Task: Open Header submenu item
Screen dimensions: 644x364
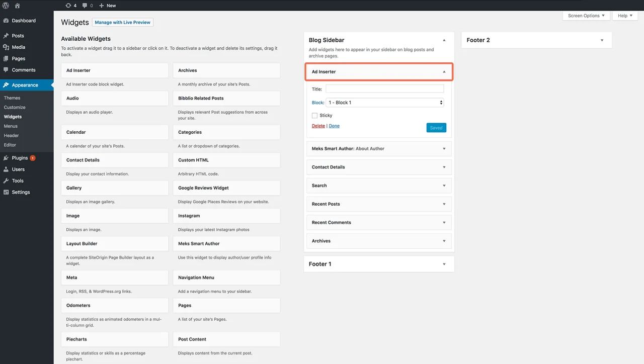Action: [12, 135]
